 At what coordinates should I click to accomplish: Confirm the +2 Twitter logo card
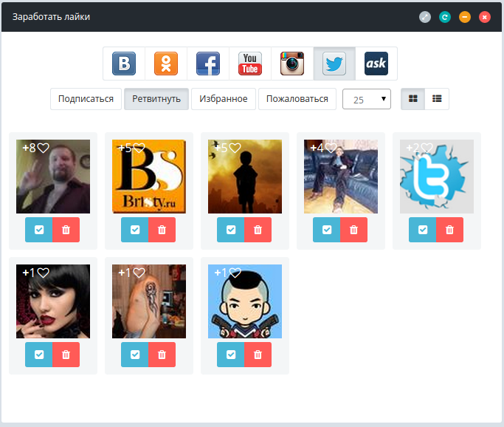click(423, 230)
